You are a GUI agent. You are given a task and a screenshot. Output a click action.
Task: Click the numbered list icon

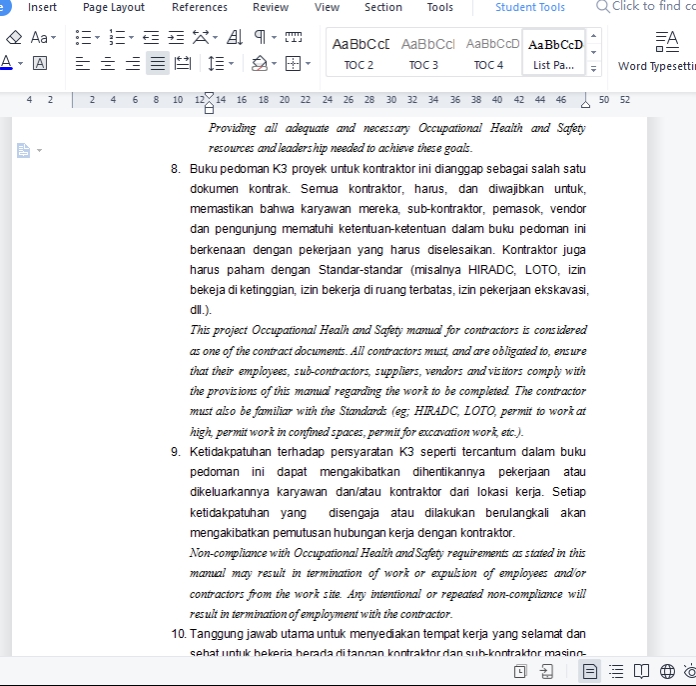[x=117, y=38]
